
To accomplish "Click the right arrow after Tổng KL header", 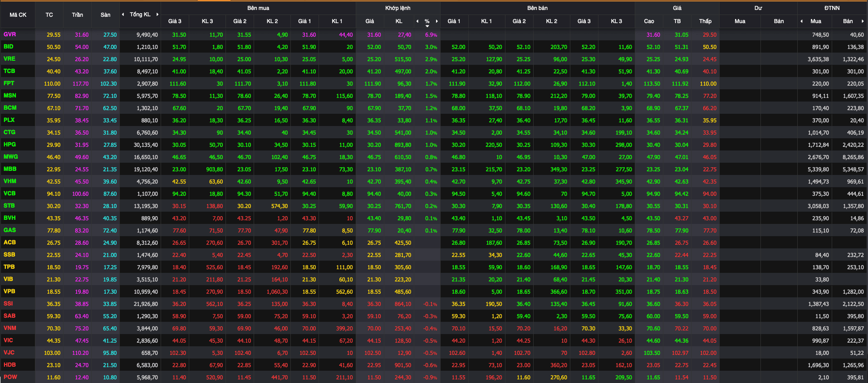I will tap(157, 15).
